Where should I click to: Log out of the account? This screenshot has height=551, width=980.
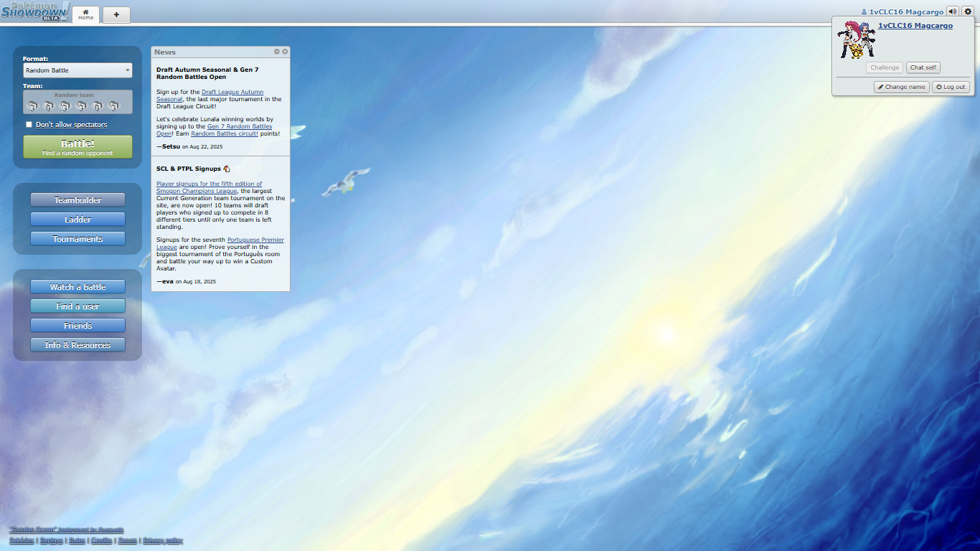pyautogui.click(x=951, y=87)
